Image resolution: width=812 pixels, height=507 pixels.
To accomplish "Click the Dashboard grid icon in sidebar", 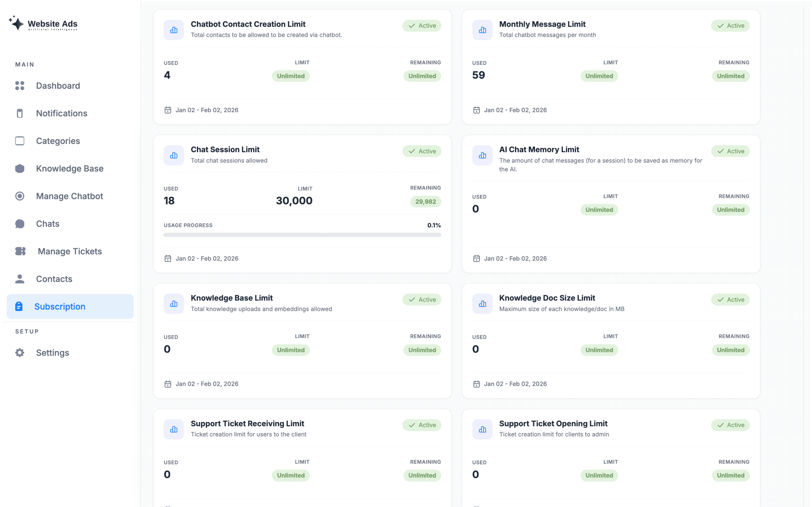I will click(x=20, y=86).
